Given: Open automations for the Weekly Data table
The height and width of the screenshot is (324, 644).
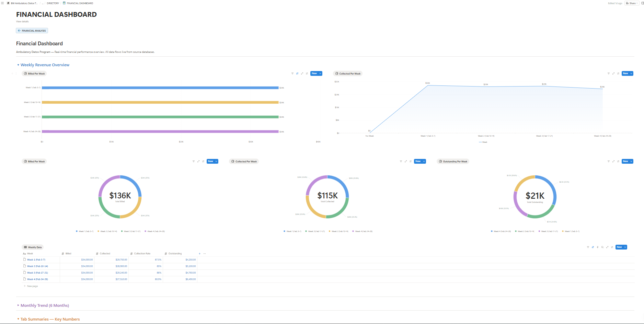Looking at the screenshot, I should click(x=597, y=247).
